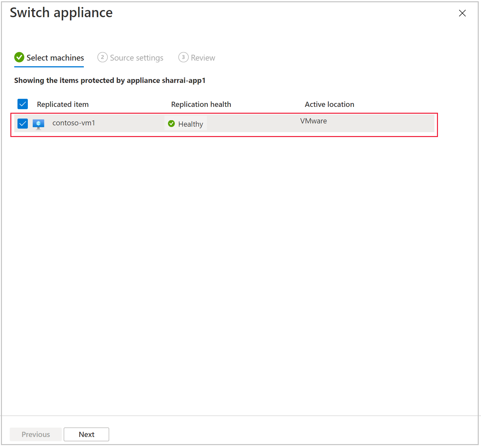
Task: Click the appliance sharrai-app1 description text
Action: pos(110,80)
